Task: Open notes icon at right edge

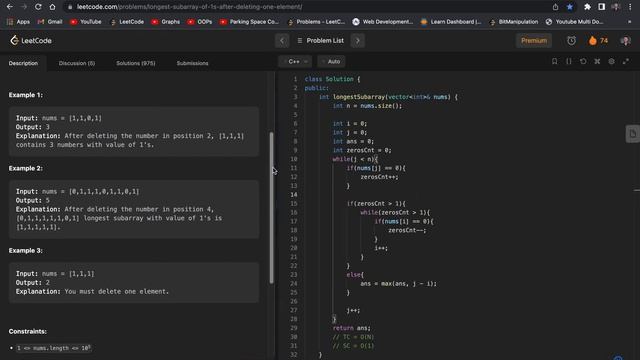Action: click(633, 134)
